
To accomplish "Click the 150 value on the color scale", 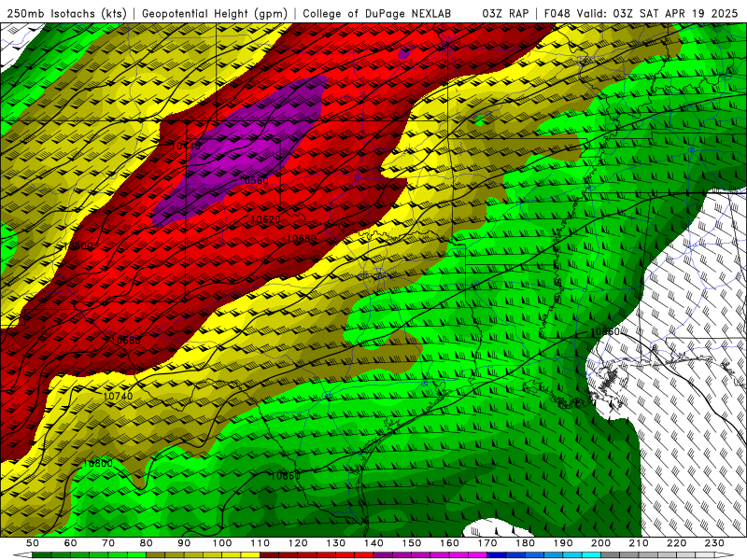I will pyautogui.click(x=412, y=543).
